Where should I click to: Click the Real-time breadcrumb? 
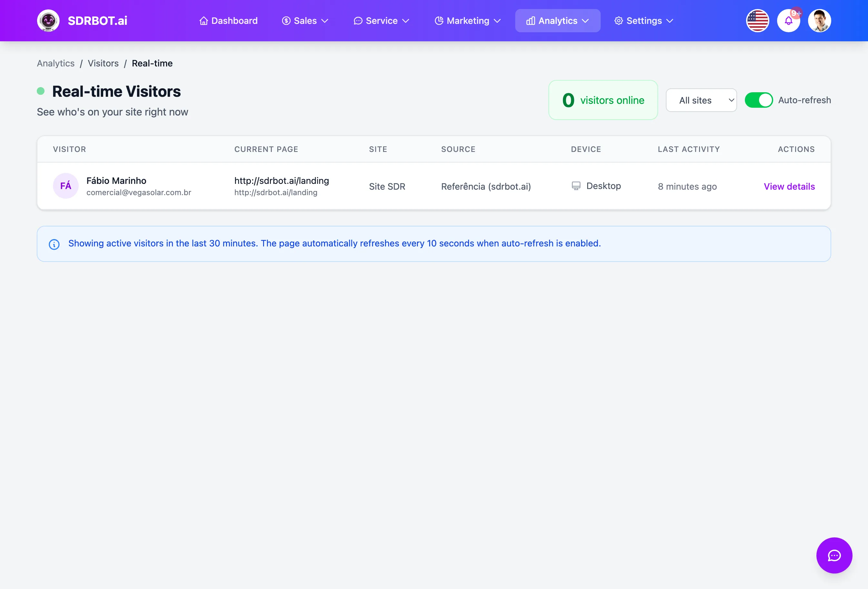[x=153, y=63]
